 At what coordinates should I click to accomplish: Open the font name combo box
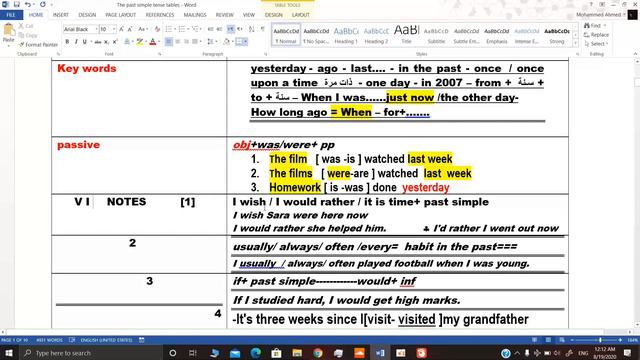coord(80,29)
